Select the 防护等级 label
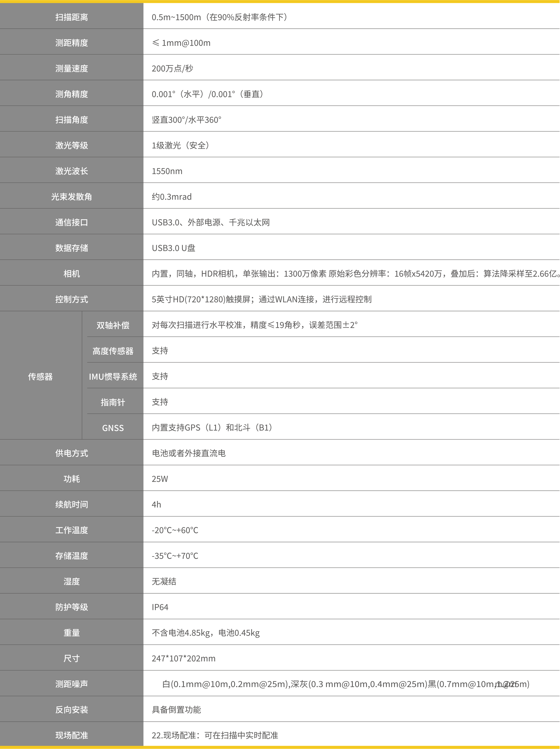560x749 pixels. click(x=71, y=607)
